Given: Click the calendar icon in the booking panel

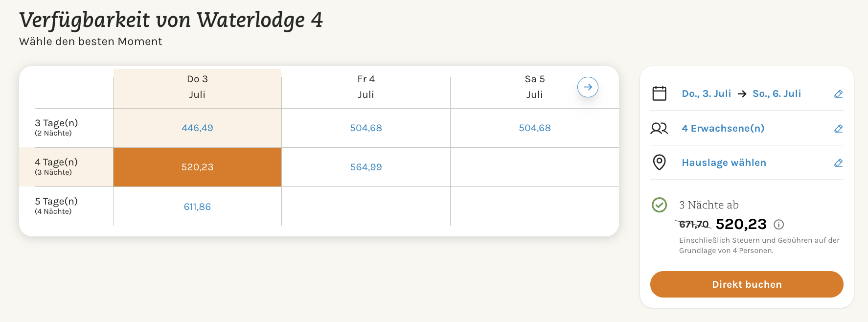Looking at the screenshot, I should point(659,93).
